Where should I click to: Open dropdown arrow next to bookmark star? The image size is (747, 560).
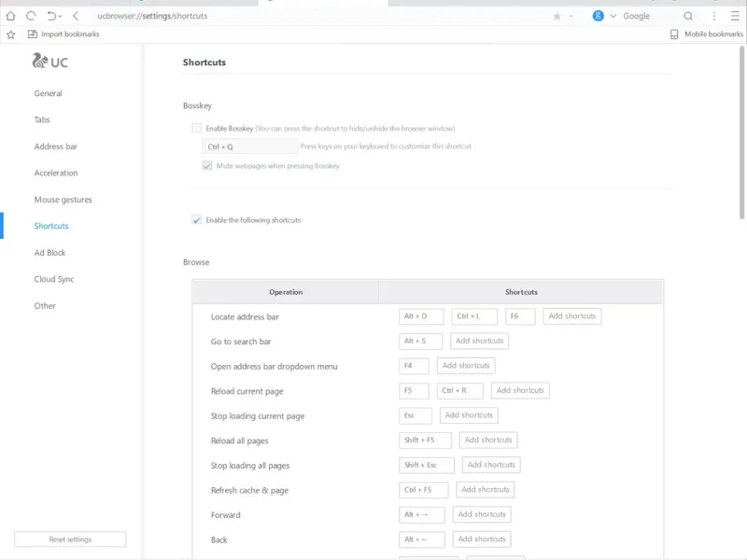(x=571, y=17)
